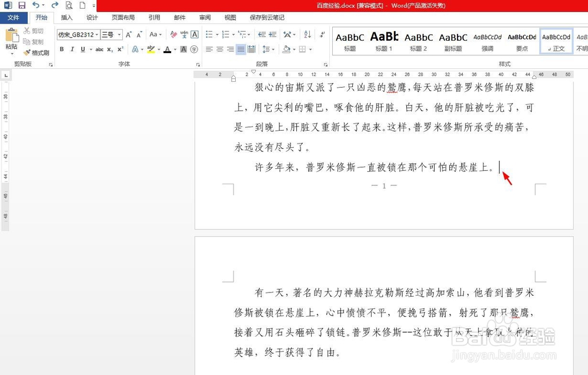
Task: Toggle strikethrough formatting
Action: (98, 49)
